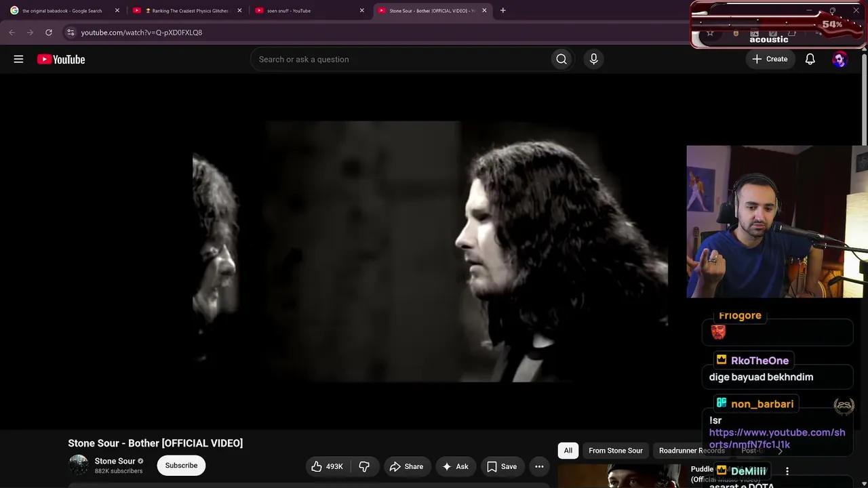Open Stone Sour channel avatar
Viewport: 868px width, 488px height.
[x=79, y=465]
